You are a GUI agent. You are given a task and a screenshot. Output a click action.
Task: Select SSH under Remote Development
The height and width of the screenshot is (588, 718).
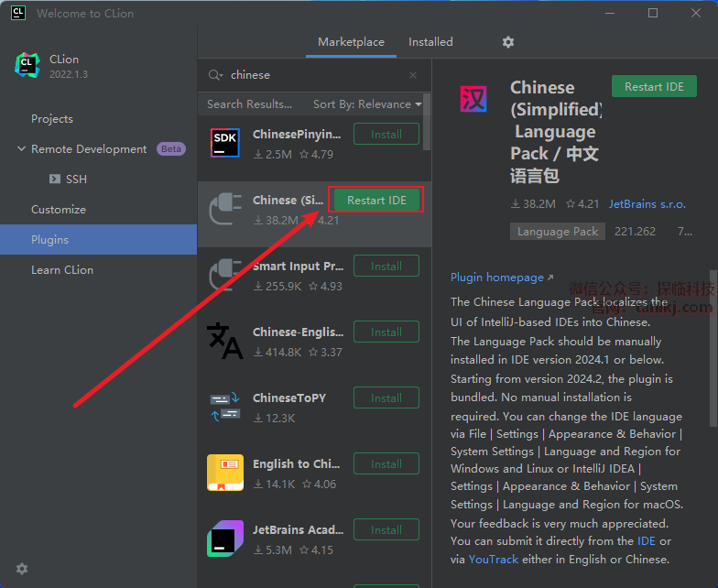pos(77,180)
